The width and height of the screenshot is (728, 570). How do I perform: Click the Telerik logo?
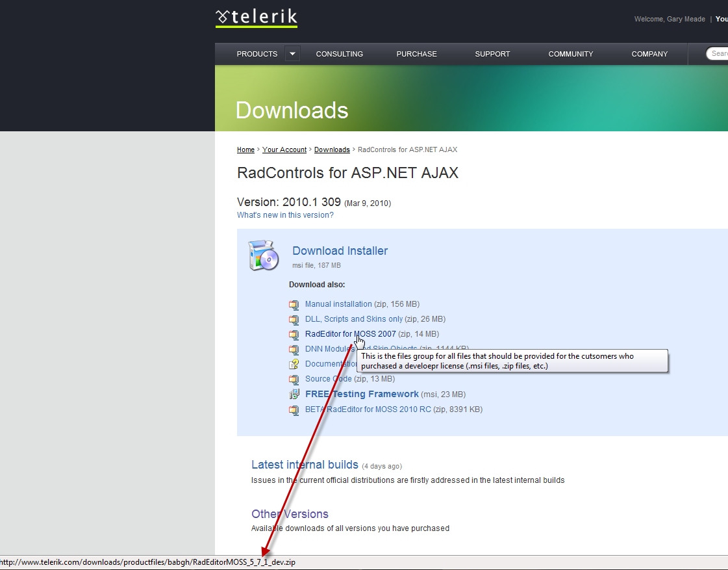tap(257, 18)
